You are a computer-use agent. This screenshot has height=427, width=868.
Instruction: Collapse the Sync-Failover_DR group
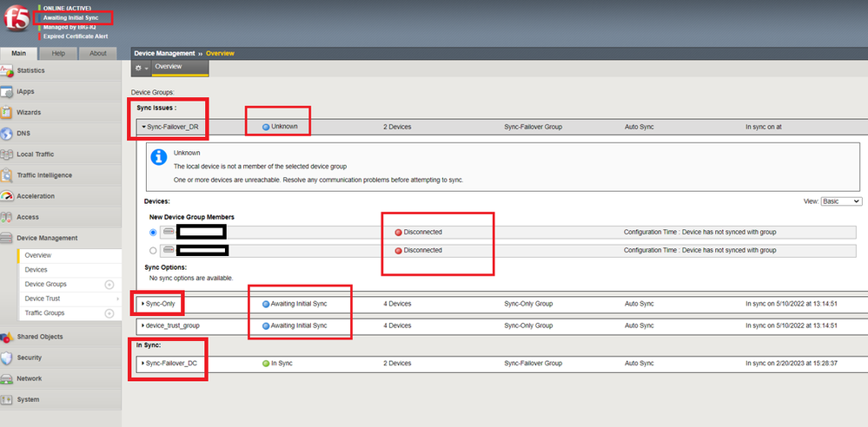(143, 127)
